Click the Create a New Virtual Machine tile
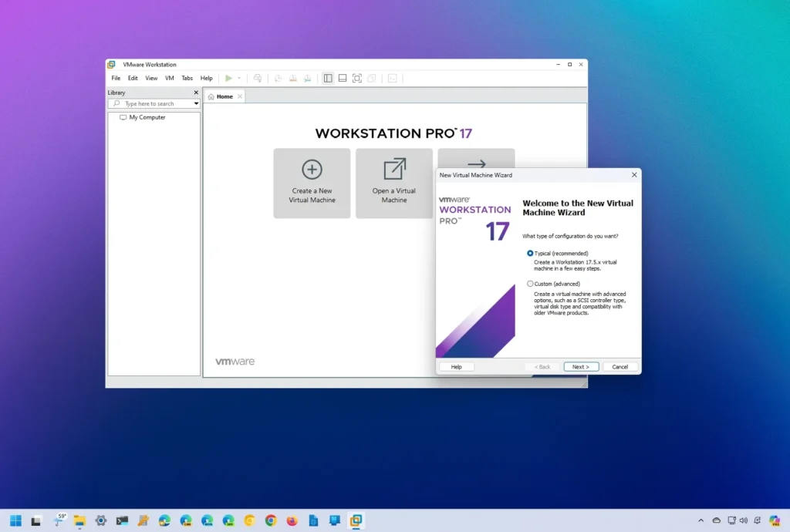Viewport: 790px width, 532px height. [312, 184]
